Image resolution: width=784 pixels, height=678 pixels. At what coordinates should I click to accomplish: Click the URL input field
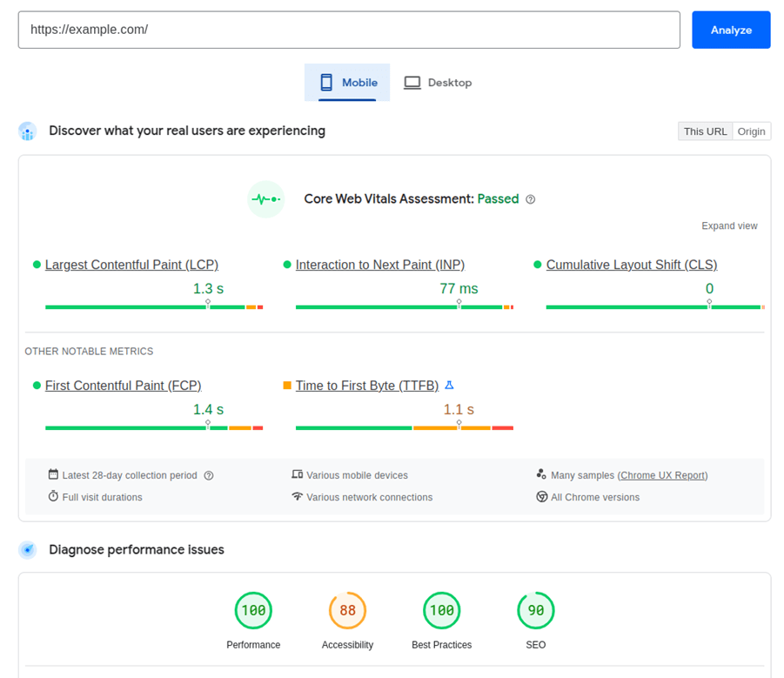(x=348, y=29)
